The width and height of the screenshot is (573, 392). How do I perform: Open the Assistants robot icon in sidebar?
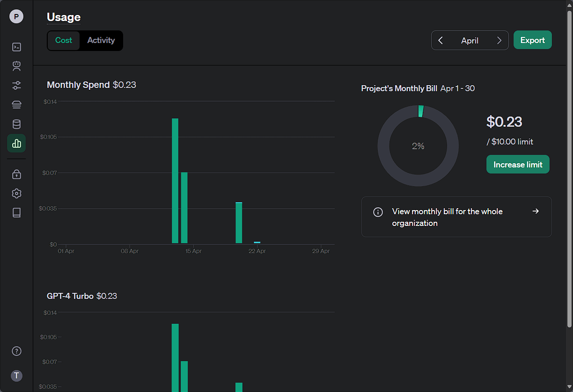pos(16,66)
